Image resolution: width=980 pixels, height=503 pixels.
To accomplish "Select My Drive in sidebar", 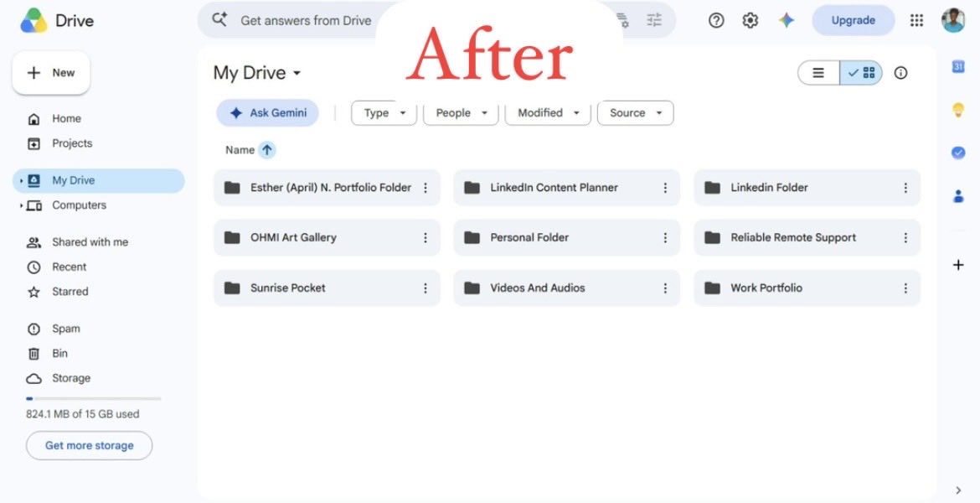I will click(x=99, y=181).
